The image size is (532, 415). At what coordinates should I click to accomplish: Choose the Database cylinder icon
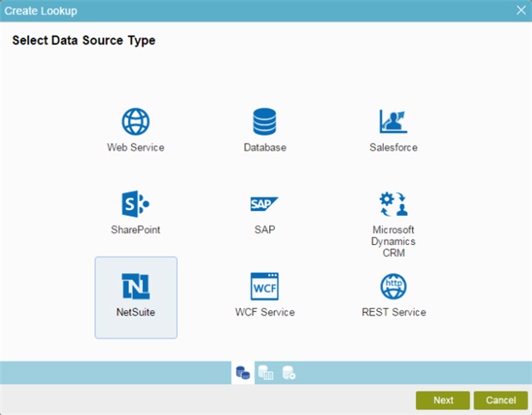[265, 122]
